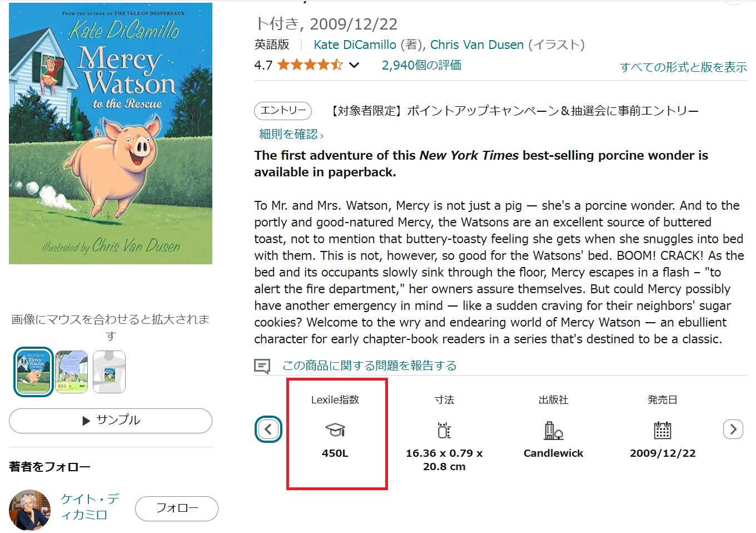Image resolution: width=756 pixels, height=533 pixels.
Task: Click the Lexile graduation cap icon
Action: [x=335, y=430]
